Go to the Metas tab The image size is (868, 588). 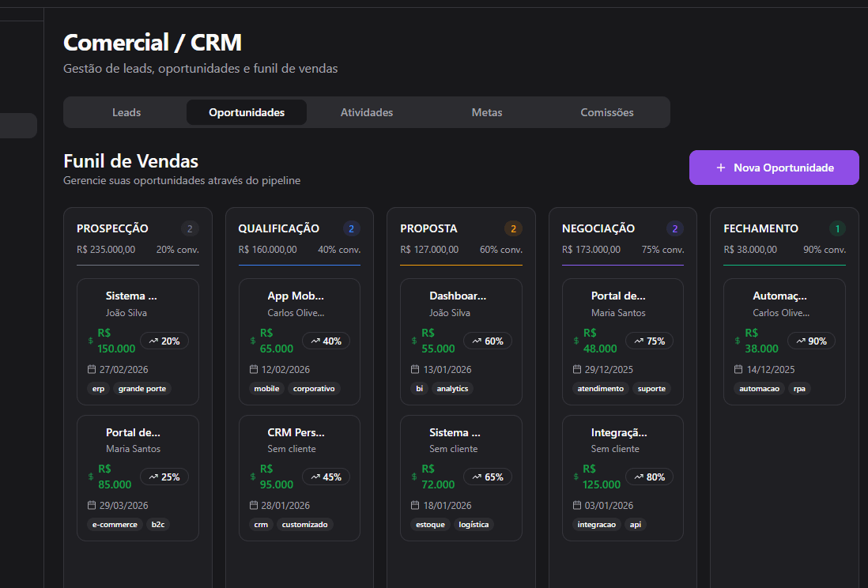[x=487, y=112]
